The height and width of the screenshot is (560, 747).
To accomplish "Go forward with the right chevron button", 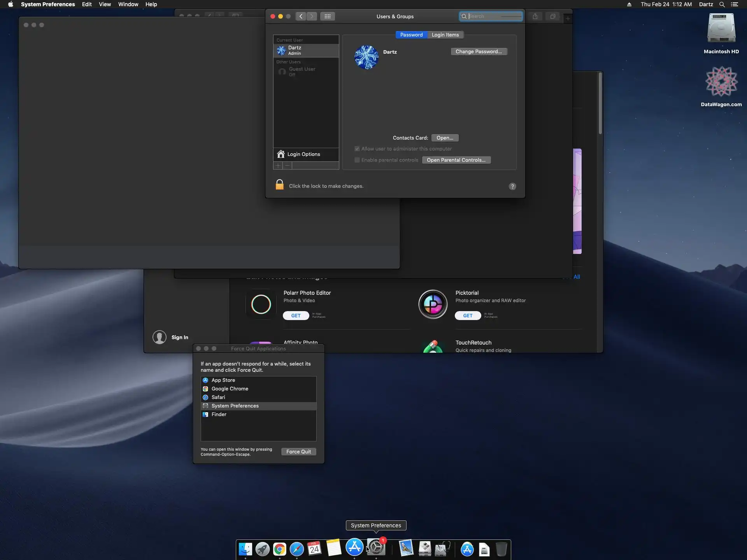I will (312, 16).
